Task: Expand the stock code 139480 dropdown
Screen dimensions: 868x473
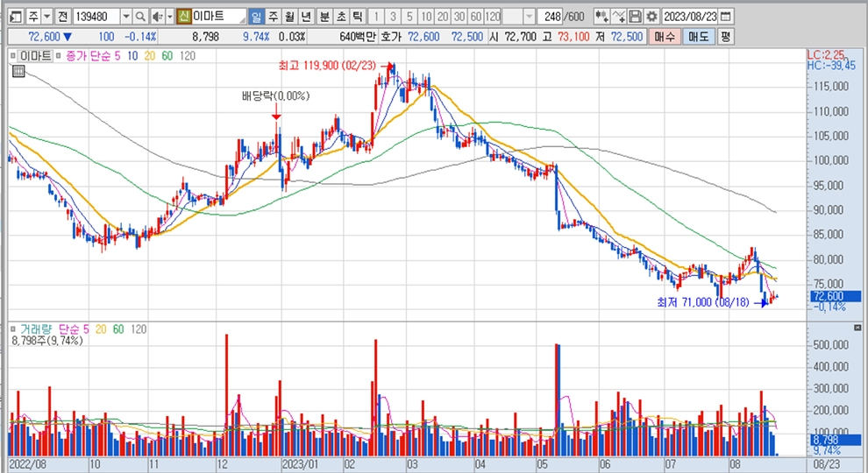Action: click(125, 17)
